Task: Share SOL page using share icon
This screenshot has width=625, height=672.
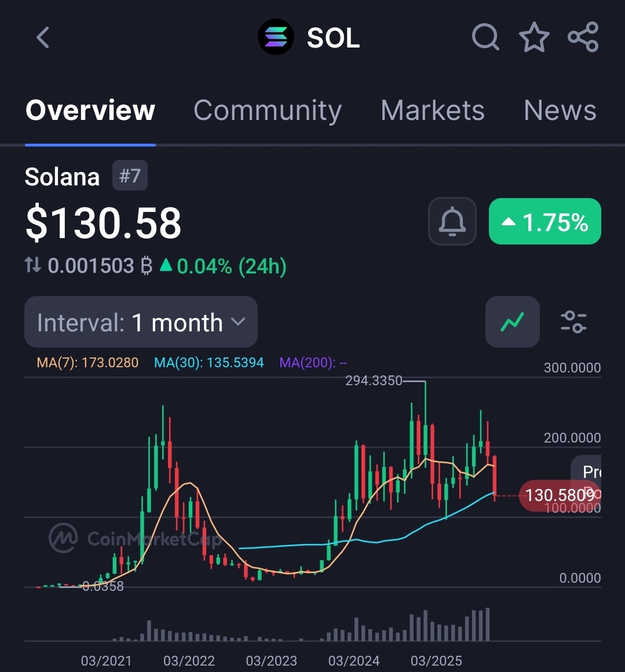Action: pos(583,37)
